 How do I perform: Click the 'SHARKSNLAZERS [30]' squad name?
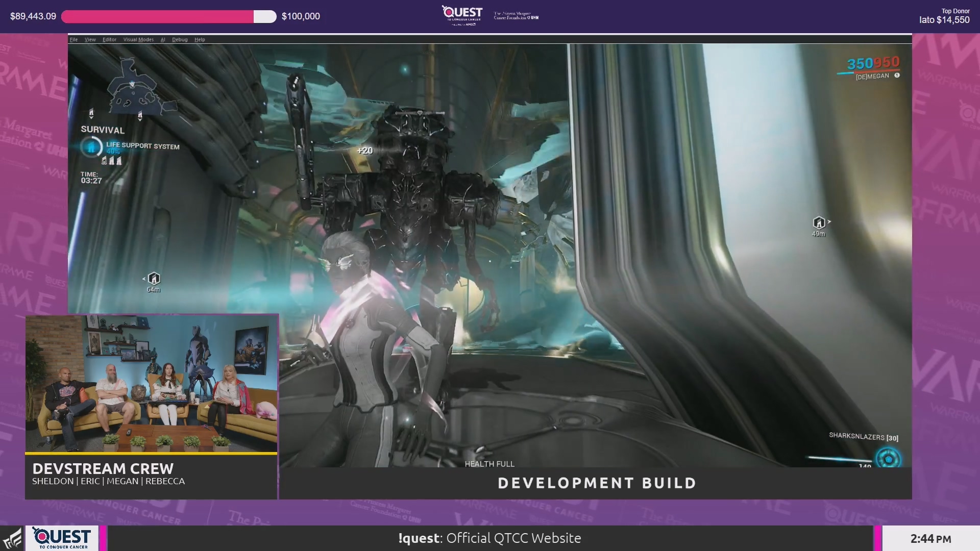pyautogui.click(x=864, y=437)
